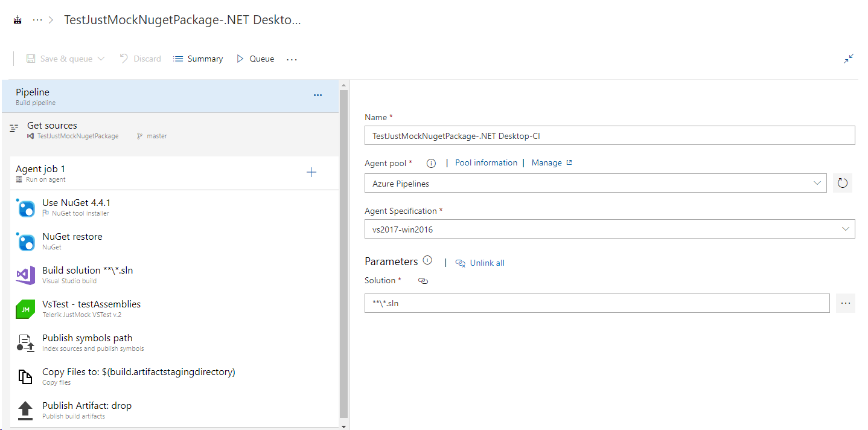Open the breadcrumb ellipsis menu
The width and height of the screenshot is (868, 430).
coord(37,20)
